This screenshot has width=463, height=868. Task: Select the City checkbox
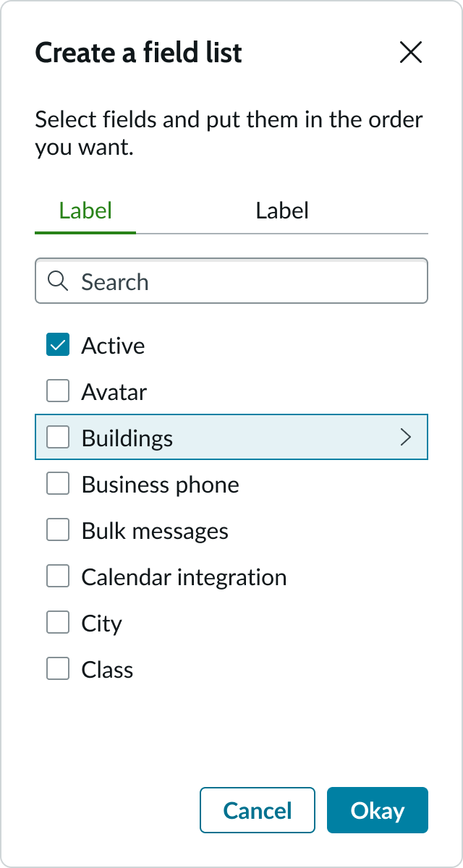click(57, 622)
